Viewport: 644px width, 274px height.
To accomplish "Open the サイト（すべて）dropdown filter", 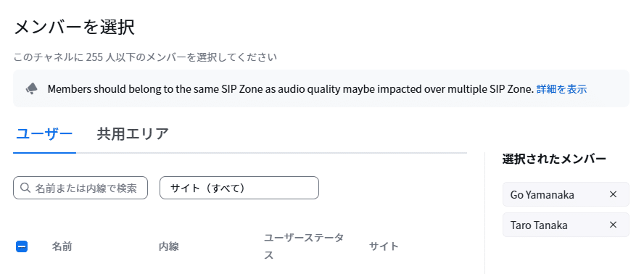I will point(239,188).
